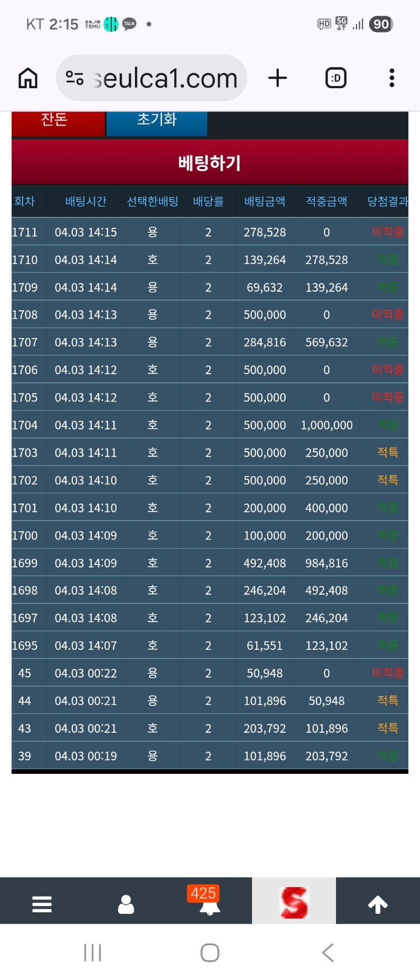Open the user profile icon
The image size is (420, 980).
coord(126,904)
